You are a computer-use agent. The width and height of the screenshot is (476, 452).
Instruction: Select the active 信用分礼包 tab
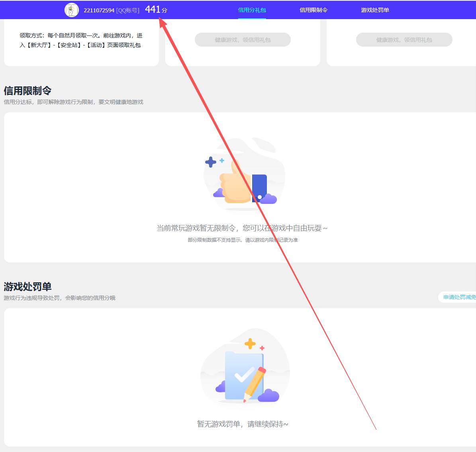252,10
